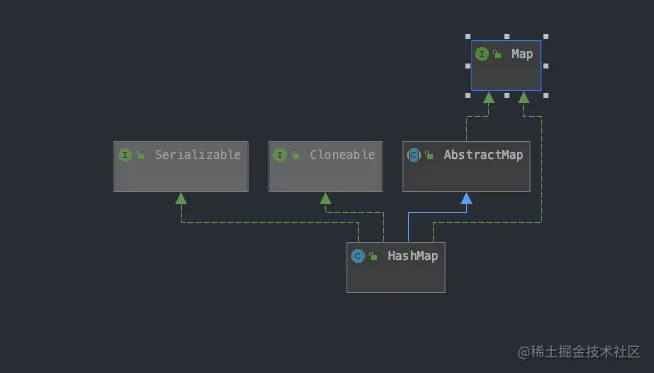Click the top-left selection handle of Map
This screenshot has width=654, height=373.
click(x=468, y=37)
